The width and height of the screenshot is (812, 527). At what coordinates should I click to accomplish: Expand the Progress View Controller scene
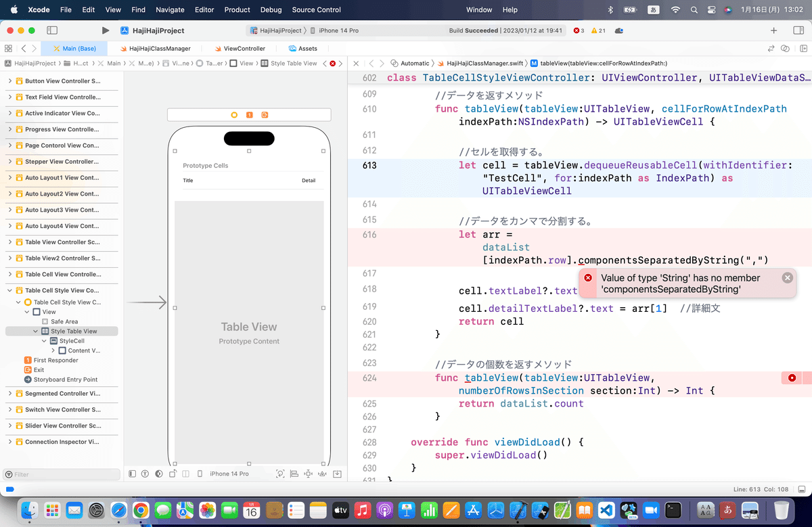tap(10, 129)
